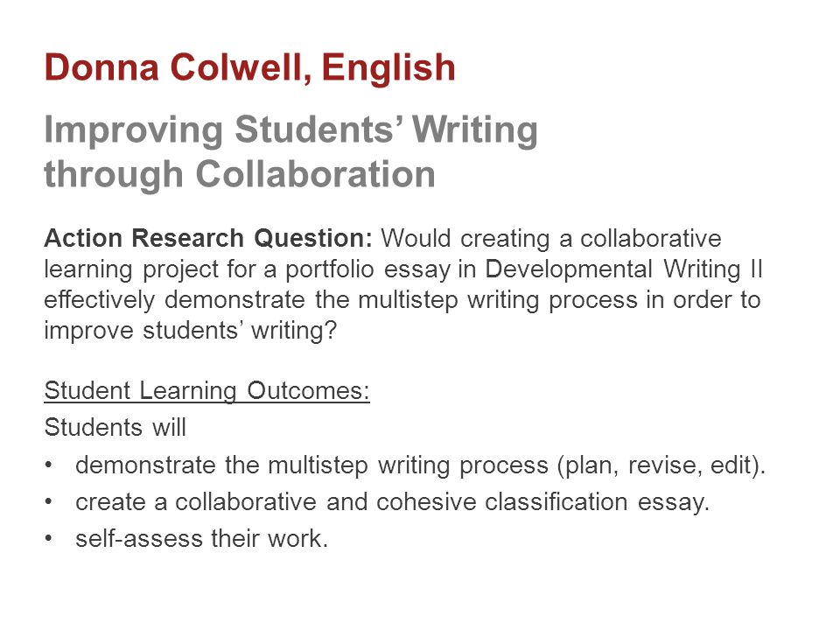Click the word English in the title
The width and height of the screenshot is (840, 630).
coord(388,69)
